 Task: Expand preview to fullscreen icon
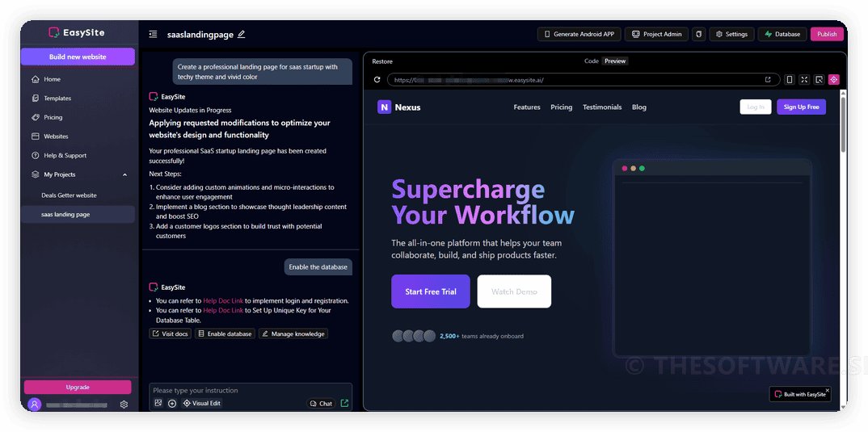click(804, 80)
